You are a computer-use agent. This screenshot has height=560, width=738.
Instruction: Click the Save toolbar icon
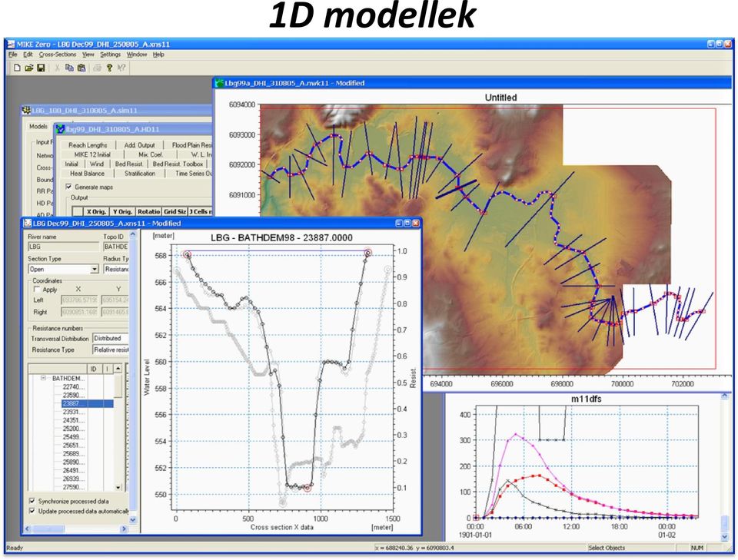coord(41,68)
